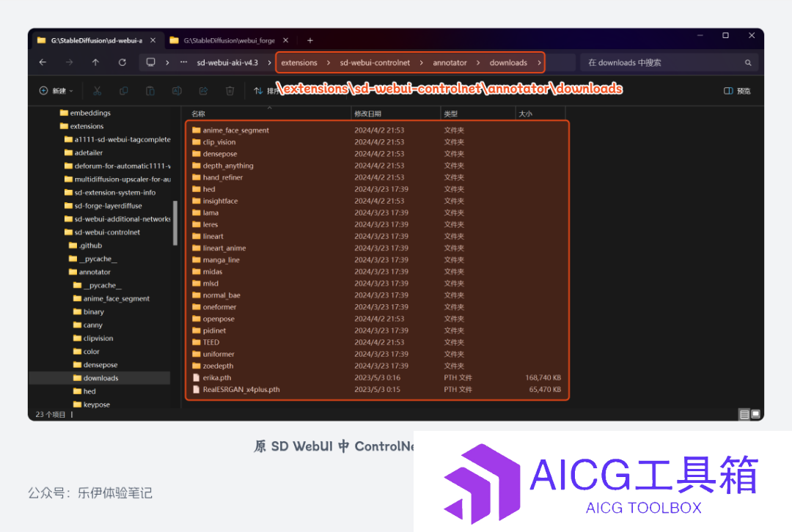792x532 pixels.
Task: Sort by the 类型 column header
Action: (451, 114)
